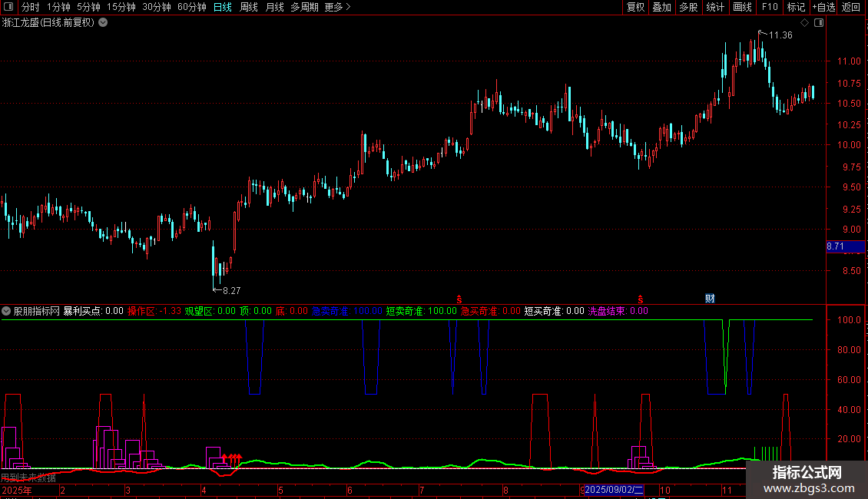The width and height of the screenshot is (868, 499).
Task: Open the 分时 intraday view
Action: pos(31,7)
